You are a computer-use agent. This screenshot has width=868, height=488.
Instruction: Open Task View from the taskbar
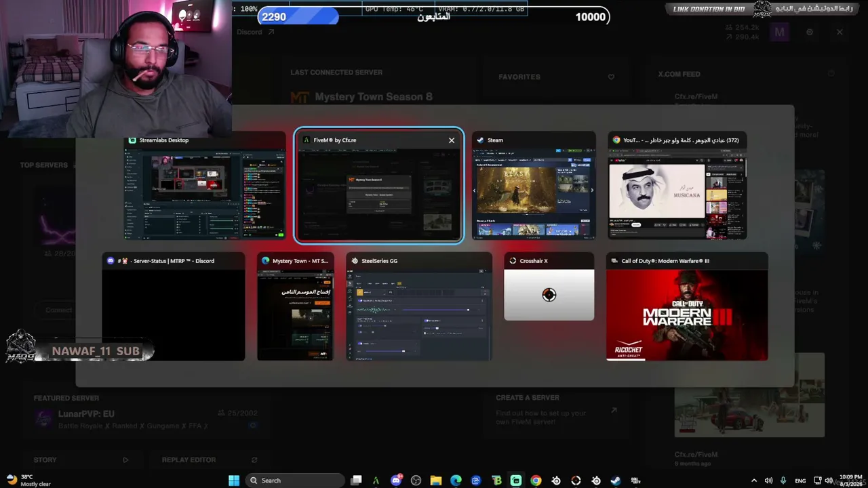pyautogui.click(x=356, y=481)
